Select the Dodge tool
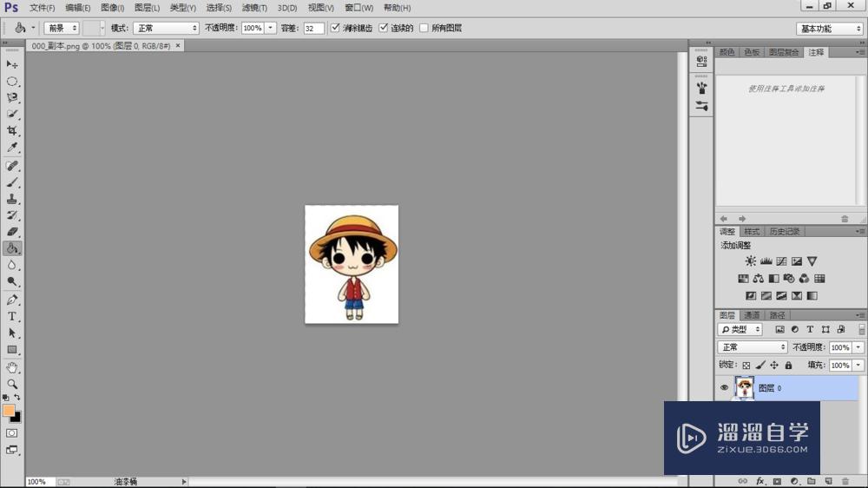Viewport: 868px width, 488px height. click(x=11, y=281)
